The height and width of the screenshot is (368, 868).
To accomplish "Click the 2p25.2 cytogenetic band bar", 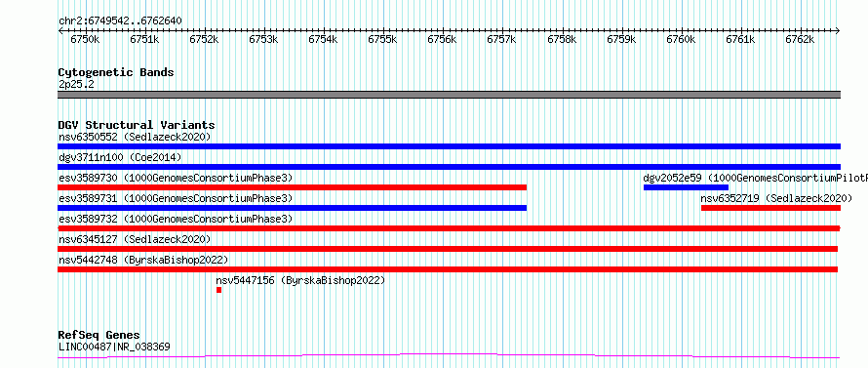I will pos(449,95).
